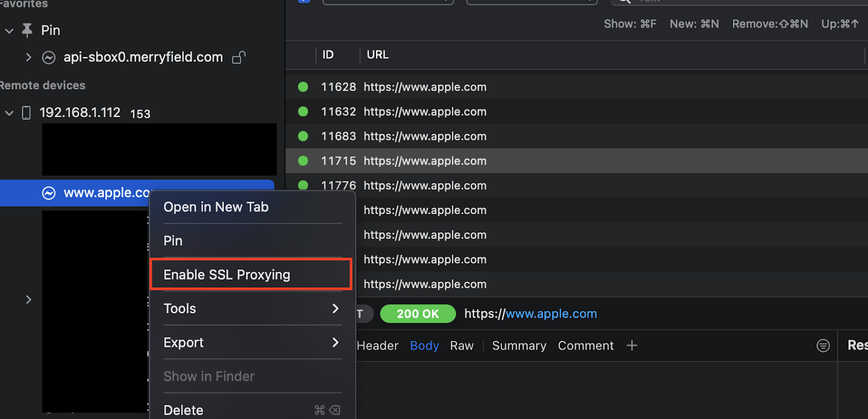Switch to the Raw tab
The height and width of the screenshot is (419, 868).
[462, 346]
